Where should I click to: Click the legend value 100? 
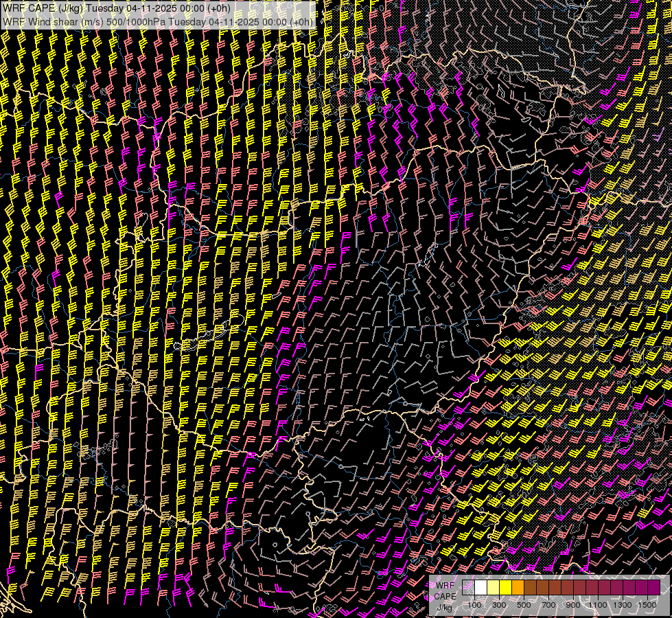474,605
